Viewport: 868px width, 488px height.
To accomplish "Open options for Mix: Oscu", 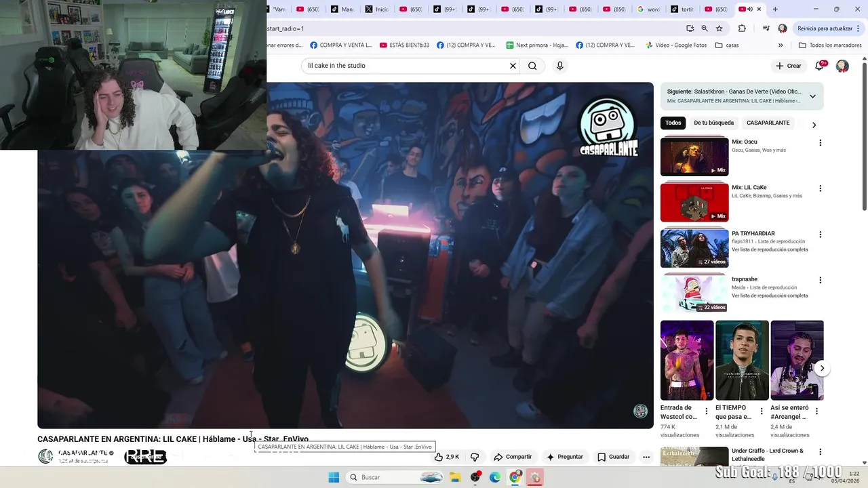I will pos(820,143).
